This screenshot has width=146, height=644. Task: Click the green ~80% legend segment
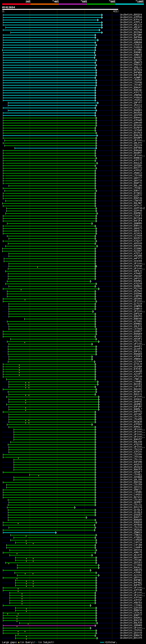pyautogui.click(x=101, y=4)
